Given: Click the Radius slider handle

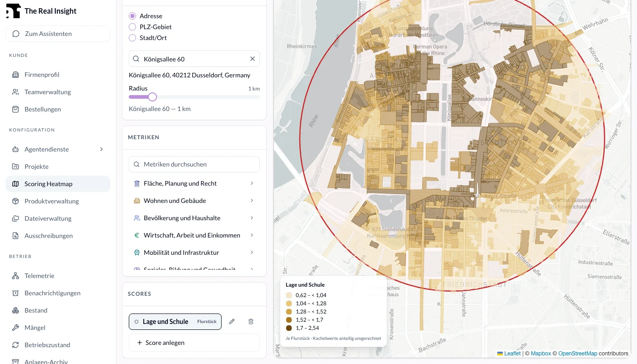Looking at the screenshot, I should pyautogui.click(x=152, y=97).
